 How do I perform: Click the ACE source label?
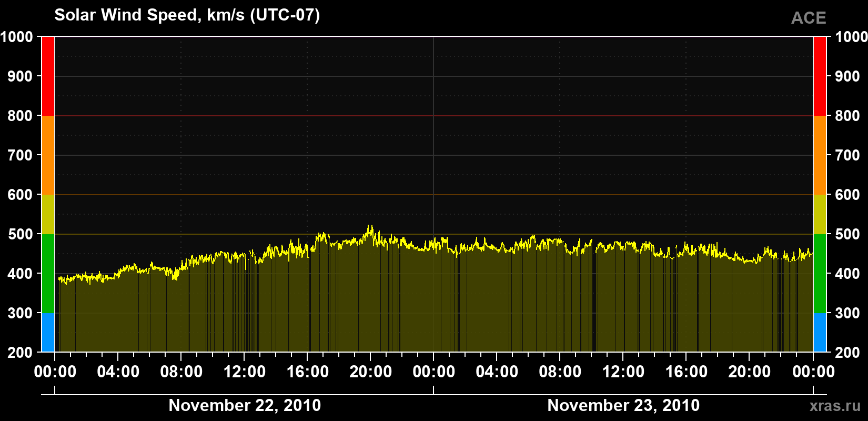[809, 18]
